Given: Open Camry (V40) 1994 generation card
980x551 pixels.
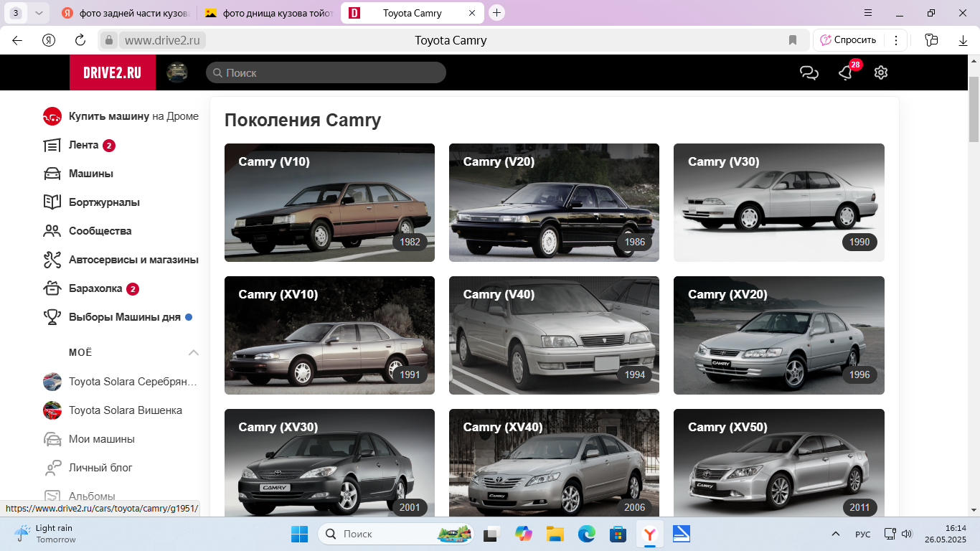Looking at the screenshot, I should (554, 335).
